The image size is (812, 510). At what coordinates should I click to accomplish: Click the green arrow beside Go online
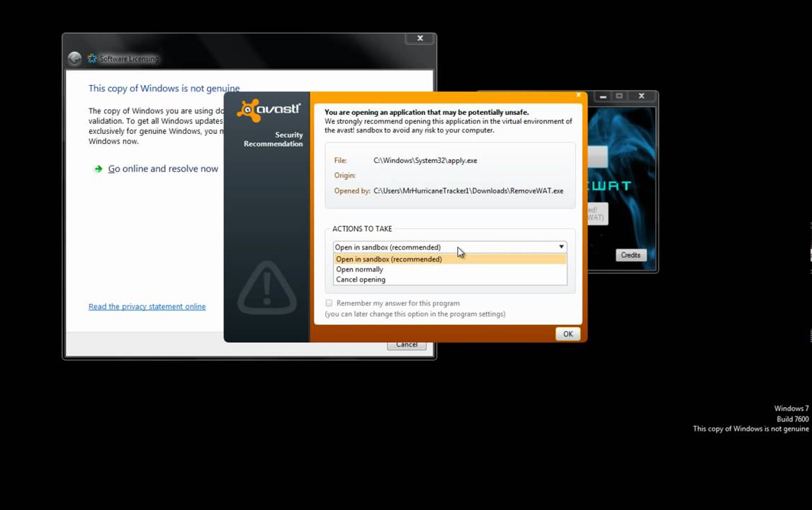[x=98, y=169]
